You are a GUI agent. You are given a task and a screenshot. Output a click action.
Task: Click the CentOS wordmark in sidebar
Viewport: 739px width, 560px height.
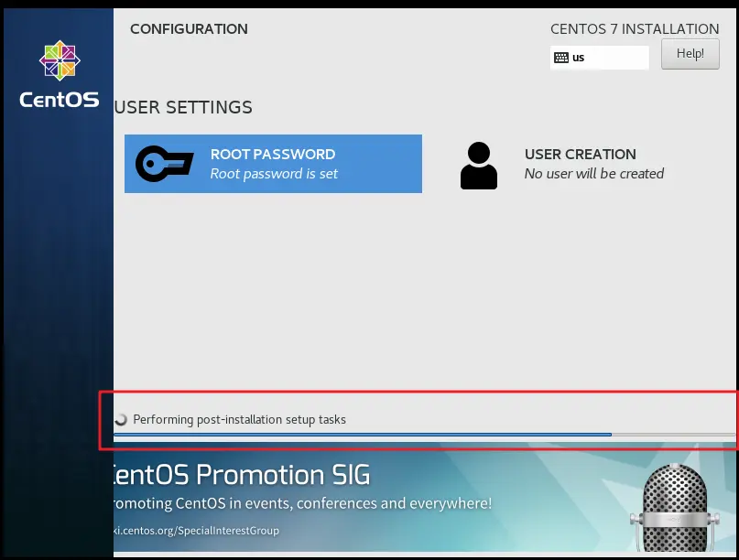(60, 100)
